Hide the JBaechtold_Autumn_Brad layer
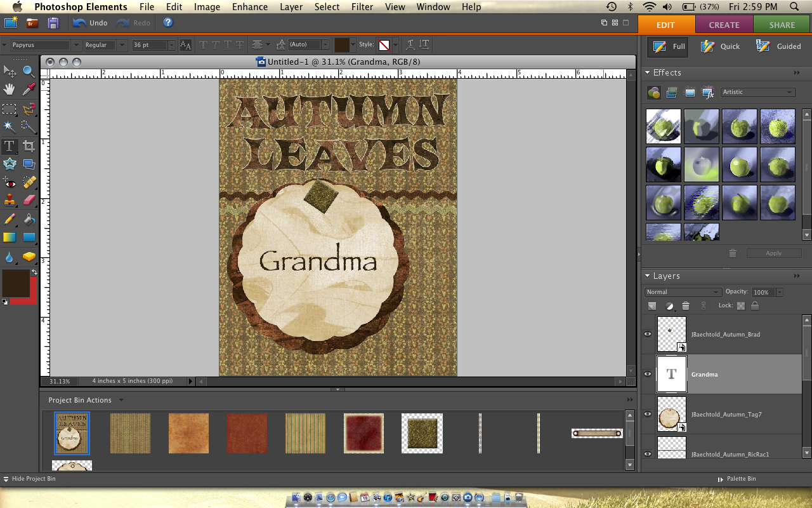 click(648, 334)
